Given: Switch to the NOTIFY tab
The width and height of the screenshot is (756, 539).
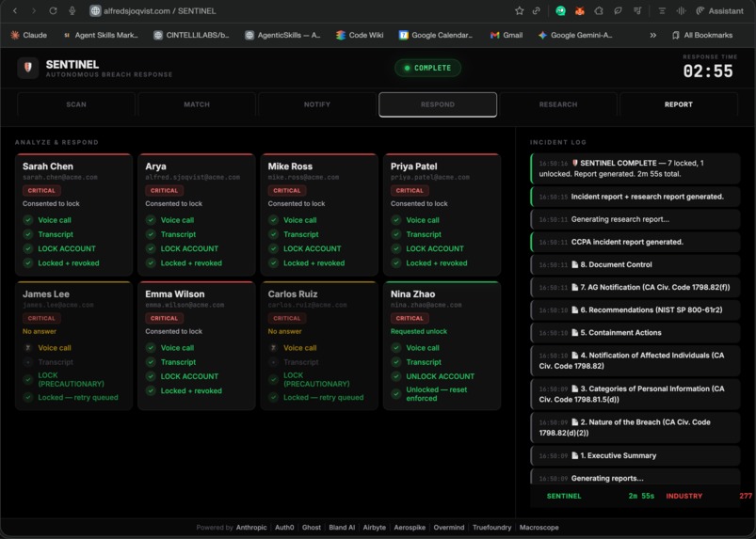Looking at the screenshot, I should point(317,104).
